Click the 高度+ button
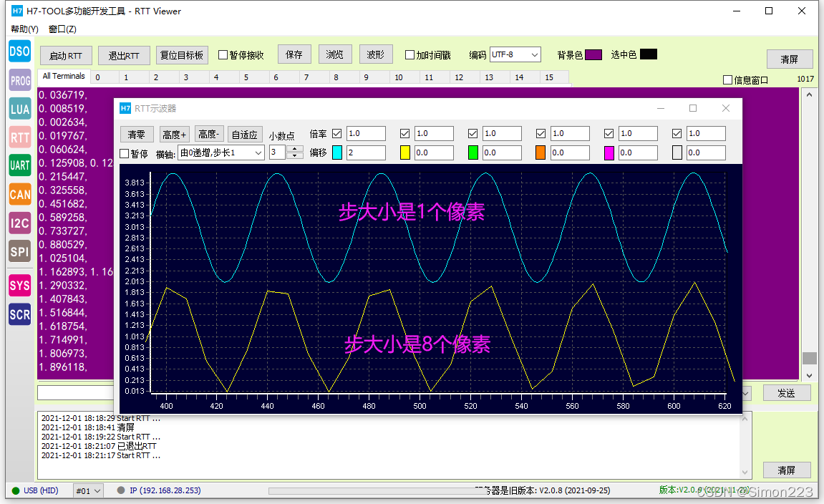824x504 pixels. click(174, 135)
